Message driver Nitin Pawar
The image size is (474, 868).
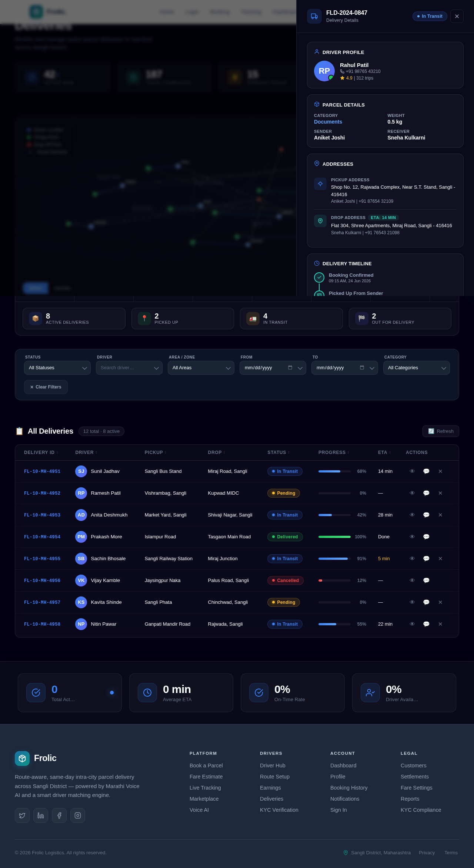click(x=426, y=624)
